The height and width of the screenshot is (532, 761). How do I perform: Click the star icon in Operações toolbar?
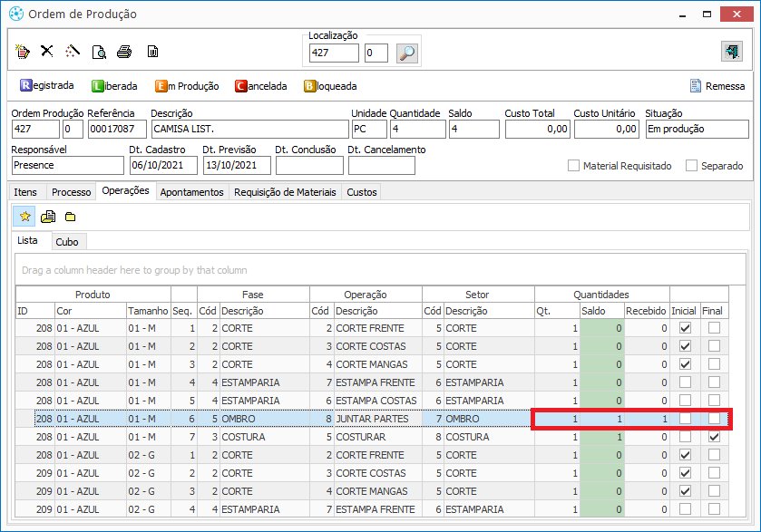point(24,217)
